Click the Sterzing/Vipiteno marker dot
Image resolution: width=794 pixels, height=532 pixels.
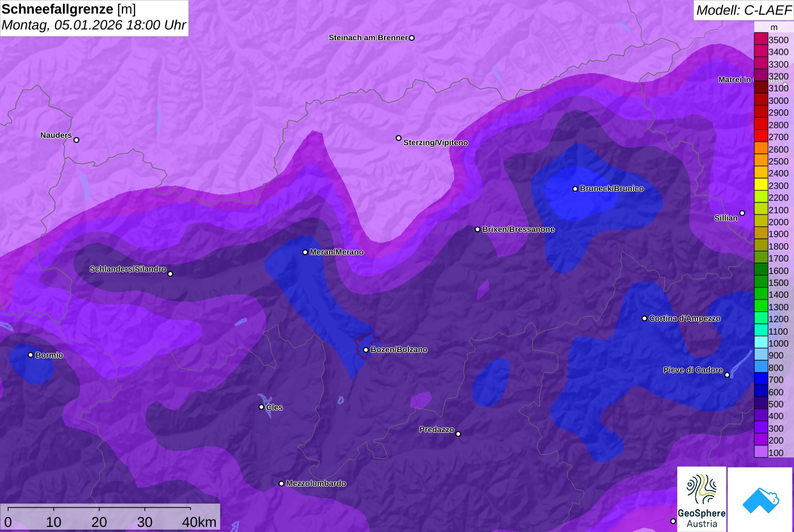coord(399,138)
